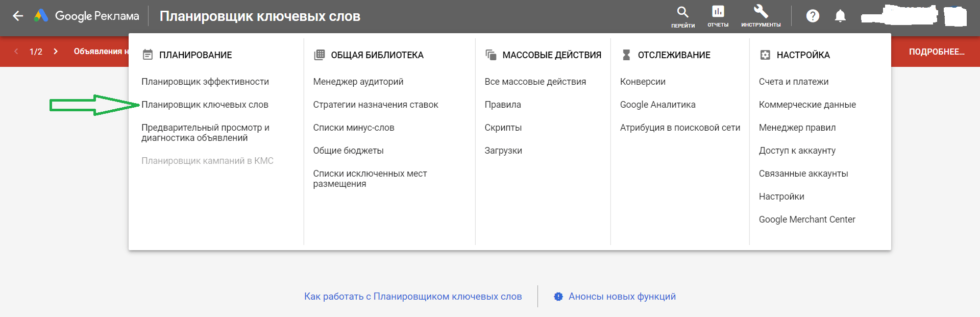This screenshot has height=317, width=980.
Task: Open Списки исключенных мест размещения
Action: click(370, 179)
